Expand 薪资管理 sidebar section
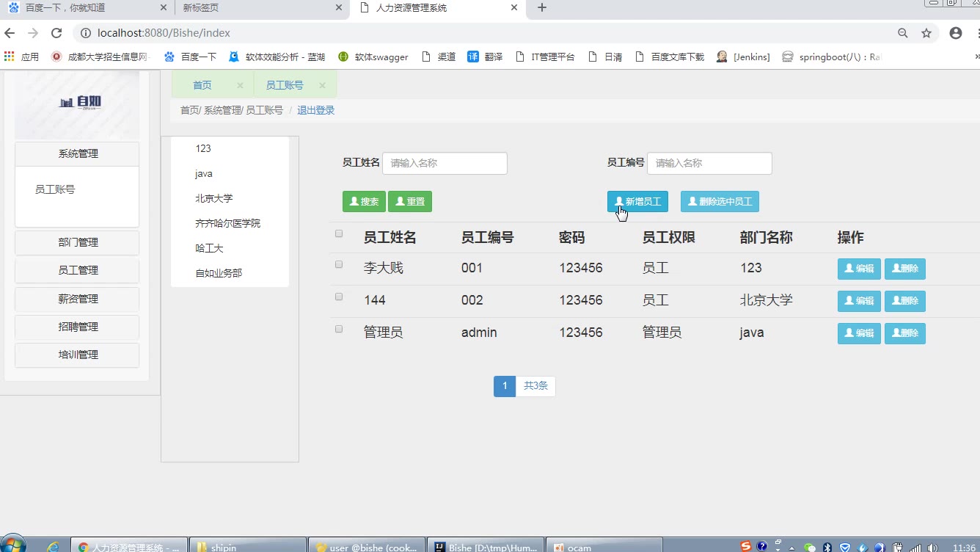The height and width of the screenshot is (552, 980). pyautogui.click(x=78, y=299)
